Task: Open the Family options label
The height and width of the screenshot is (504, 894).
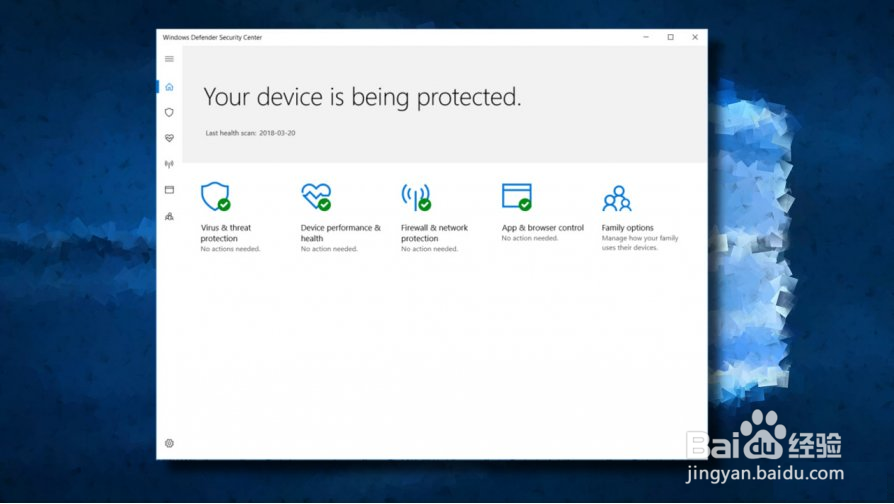Action: (628, 227)
